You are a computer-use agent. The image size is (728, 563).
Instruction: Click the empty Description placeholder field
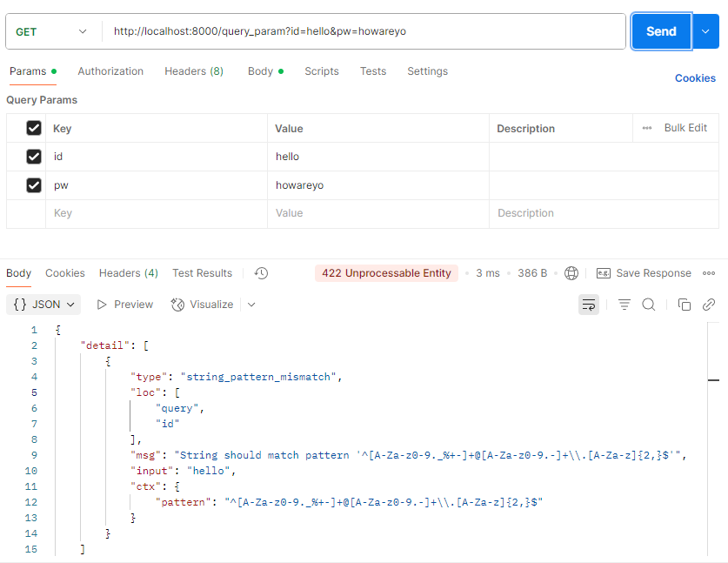tap(604, 213)
